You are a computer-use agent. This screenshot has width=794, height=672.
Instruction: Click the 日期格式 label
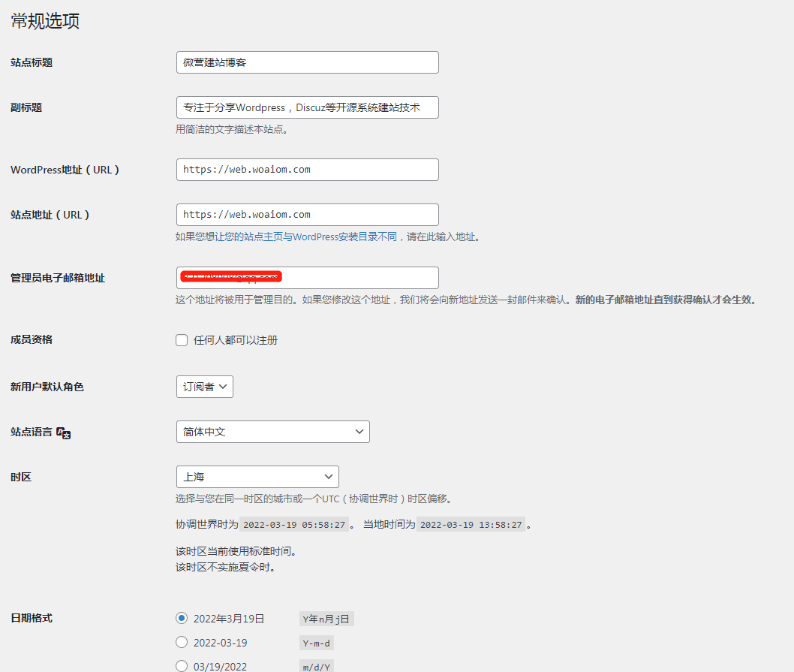coord(32,618)
